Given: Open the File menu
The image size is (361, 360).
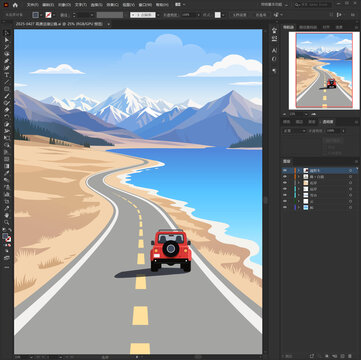Looking at the screenshot, I should point(32,5).
